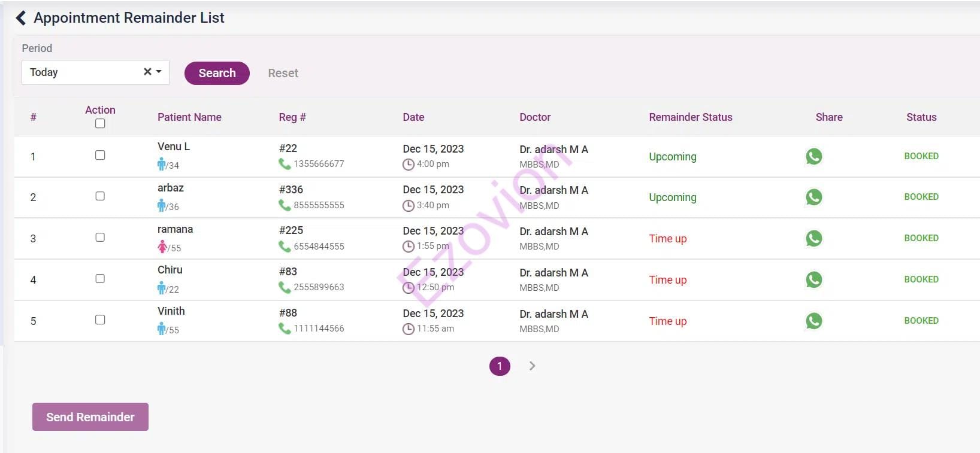Check the box for patient Venu L
The width and height of the screenshot is (980, 453).
click(100, 155)
